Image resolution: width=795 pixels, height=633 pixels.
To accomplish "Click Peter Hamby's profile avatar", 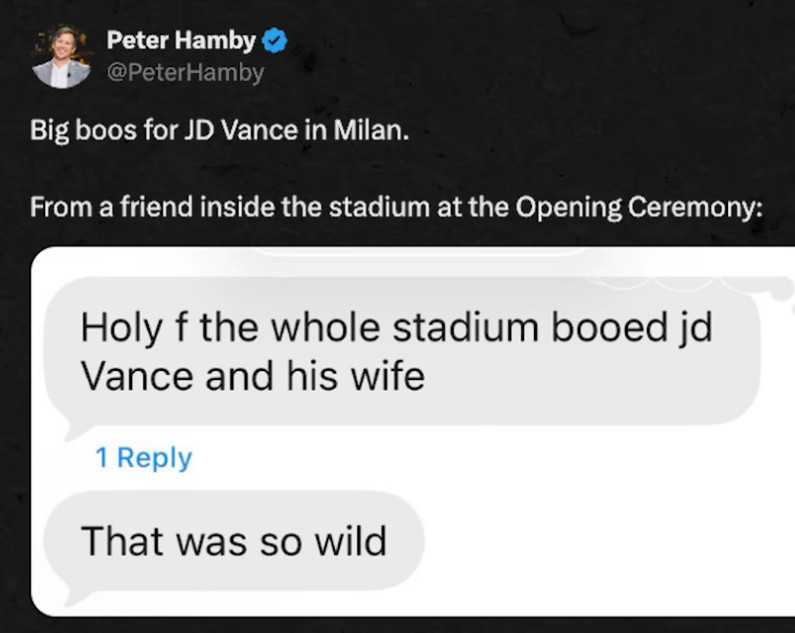I will coord(61,56).
